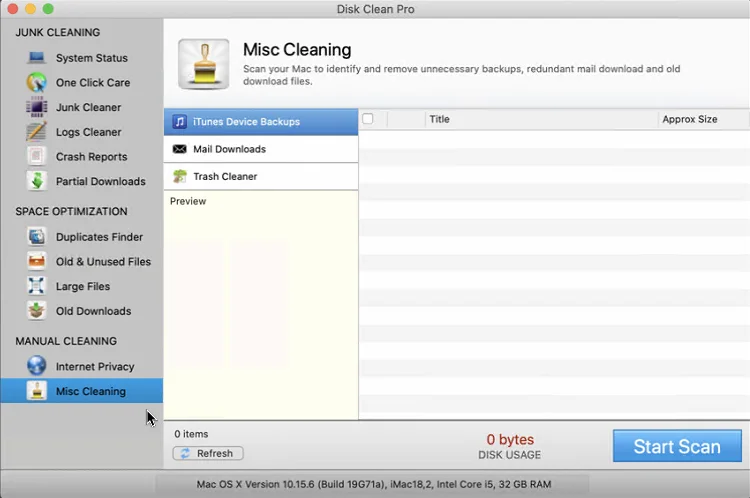Click the green zoom window button
750x498 pixels.
(x=48, y=9)
